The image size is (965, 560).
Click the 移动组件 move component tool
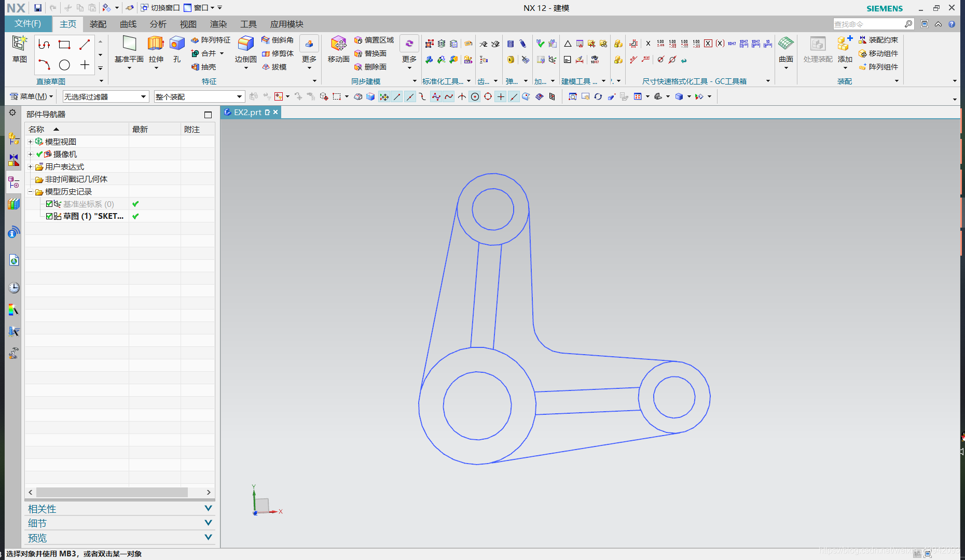tap(878, 53)
